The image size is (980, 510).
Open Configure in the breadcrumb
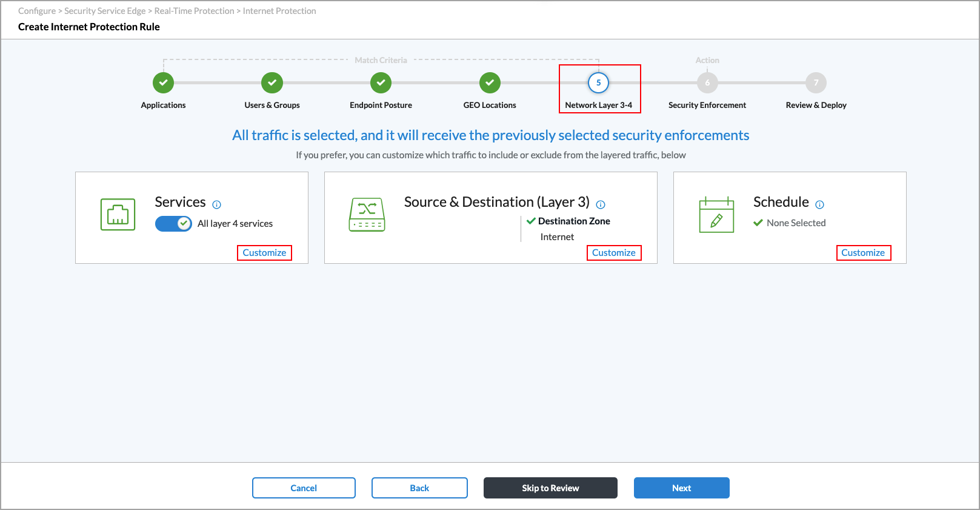(37, 11)
